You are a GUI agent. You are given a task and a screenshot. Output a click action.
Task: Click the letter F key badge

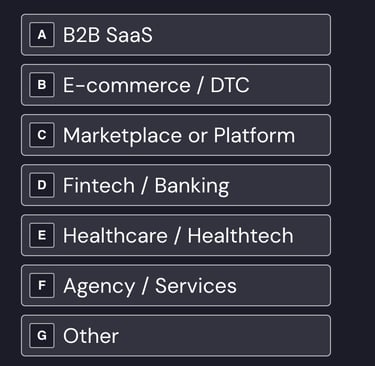42,285
